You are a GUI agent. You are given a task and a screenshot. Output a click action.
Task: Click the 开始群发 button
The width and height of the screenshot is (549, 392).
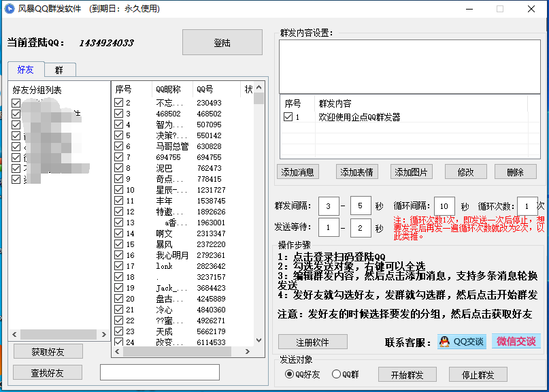pyautogui.click(x=407, y=375)
